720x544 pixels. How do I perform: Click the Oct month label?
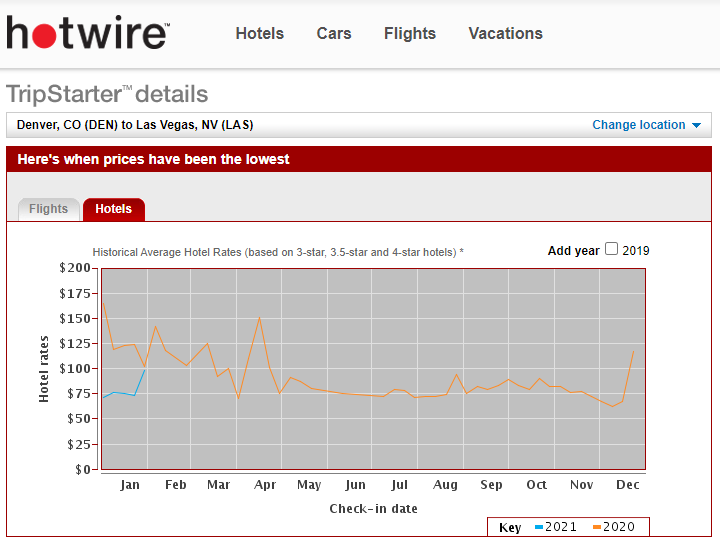(x=536, y=485)
